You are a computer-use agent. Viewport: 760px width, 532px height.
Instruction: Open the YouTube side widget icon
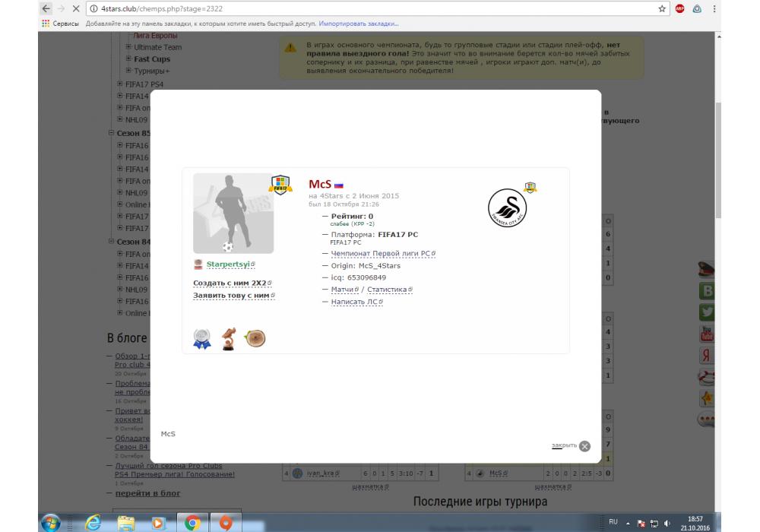[x=707, y=333]
